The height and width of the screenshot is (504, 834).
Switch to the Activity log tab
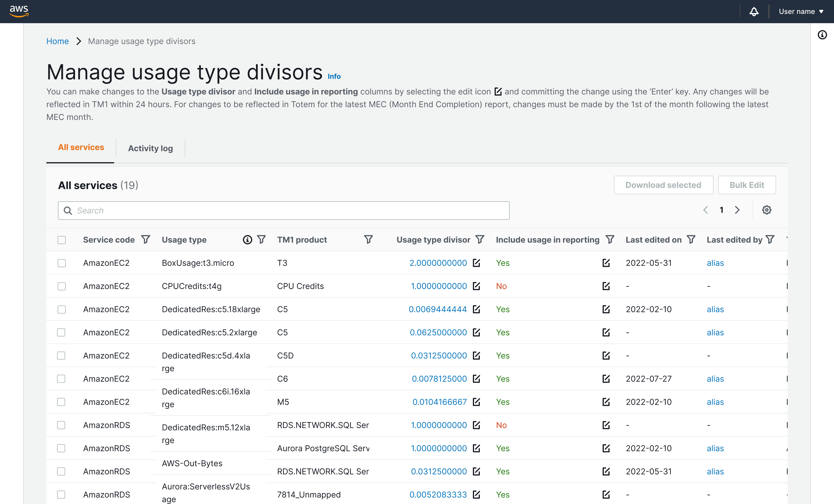tap(150, 148)
